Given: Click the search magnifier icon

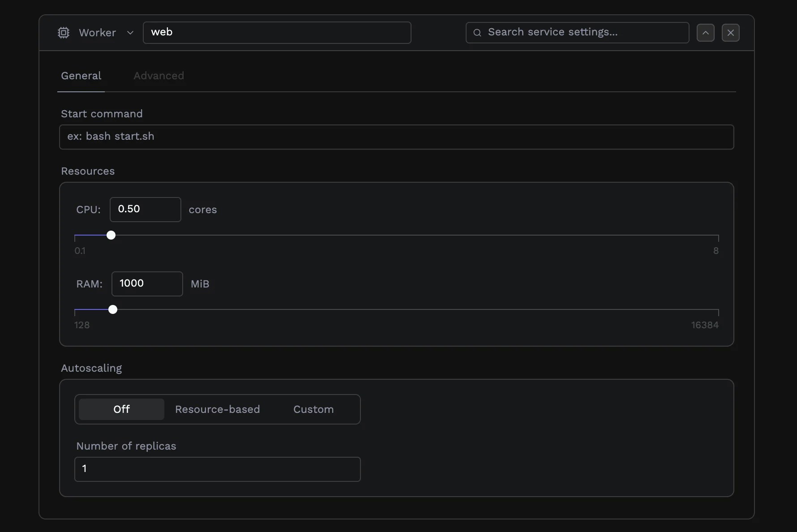Looking at the screenshot, I should (x=477, y=32).
